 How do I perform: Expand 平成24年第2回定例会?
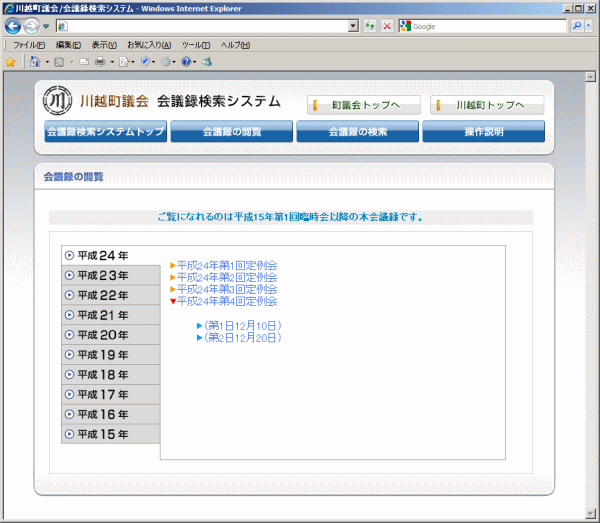[224, 277]
